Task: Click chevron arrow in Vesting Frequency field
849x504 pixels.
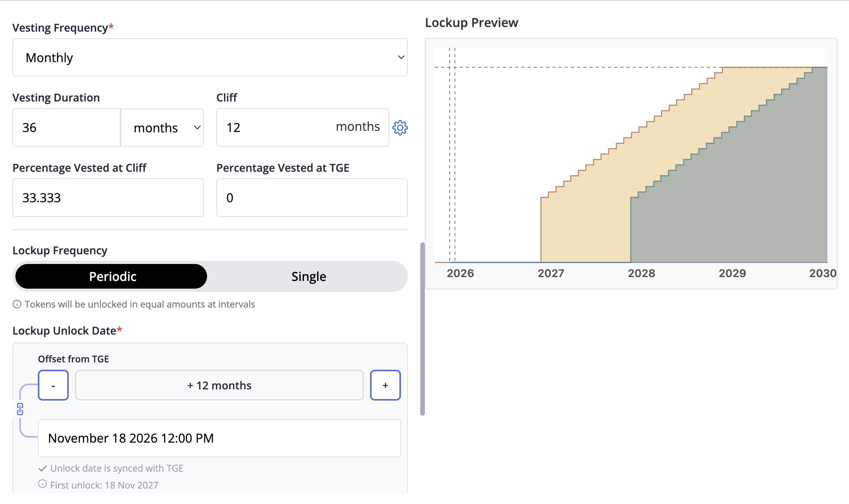Action: click(x=401, y=58)
